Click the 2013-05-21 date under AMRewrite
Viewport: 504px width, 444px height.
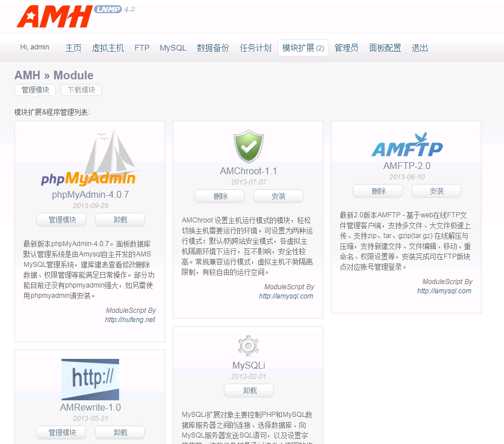click(90, 419)
